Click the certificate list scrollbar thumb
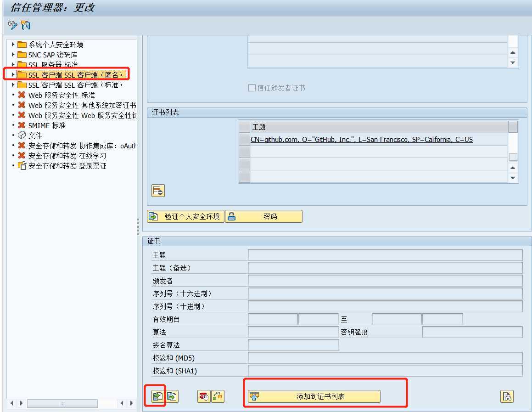532x412 pixels. pyautogui.click(x=513, y=157)
